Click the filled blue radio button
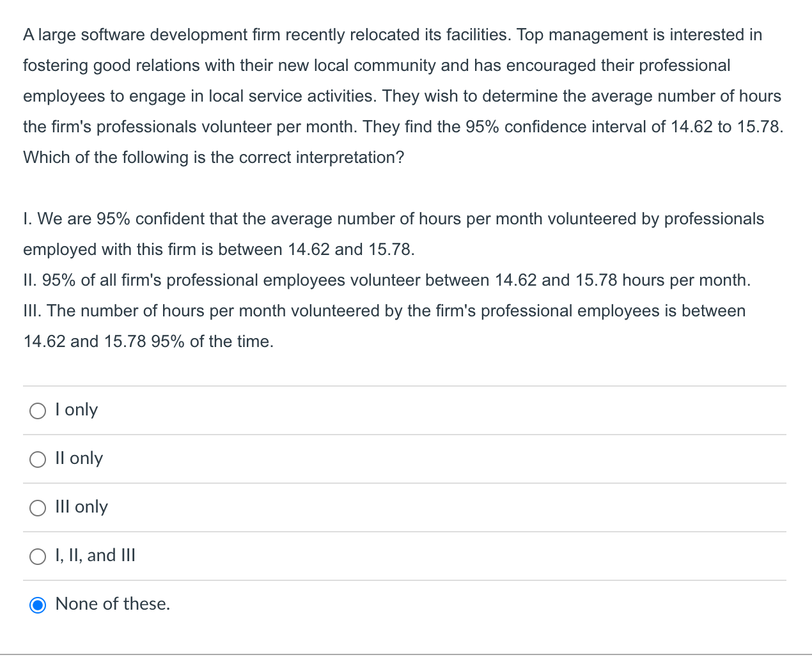 [x=37, y=605]
